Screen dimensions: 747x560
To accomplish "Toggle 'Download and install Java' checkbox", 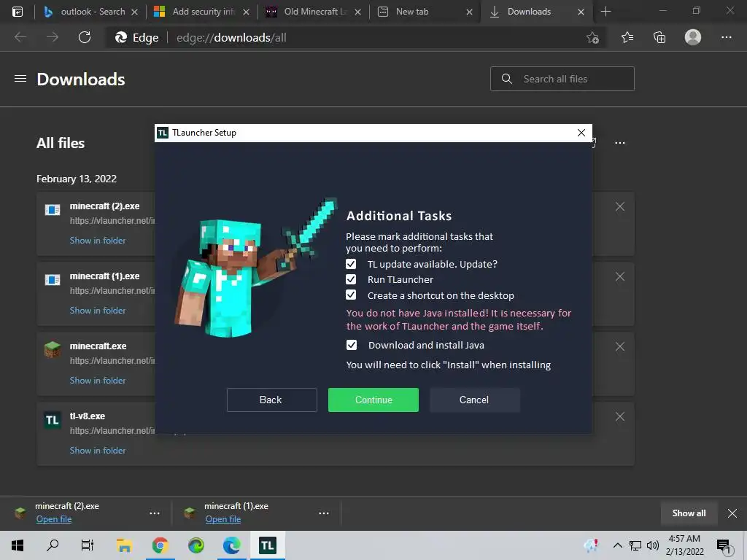I will click(x=351, y=345).
